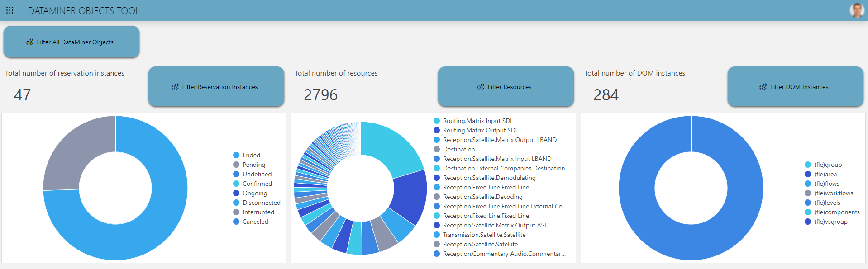Screen dimensions: 868x269
Task: Click Routing.Matrix Input SDI legend item
Action: click(x=472, y=121)
